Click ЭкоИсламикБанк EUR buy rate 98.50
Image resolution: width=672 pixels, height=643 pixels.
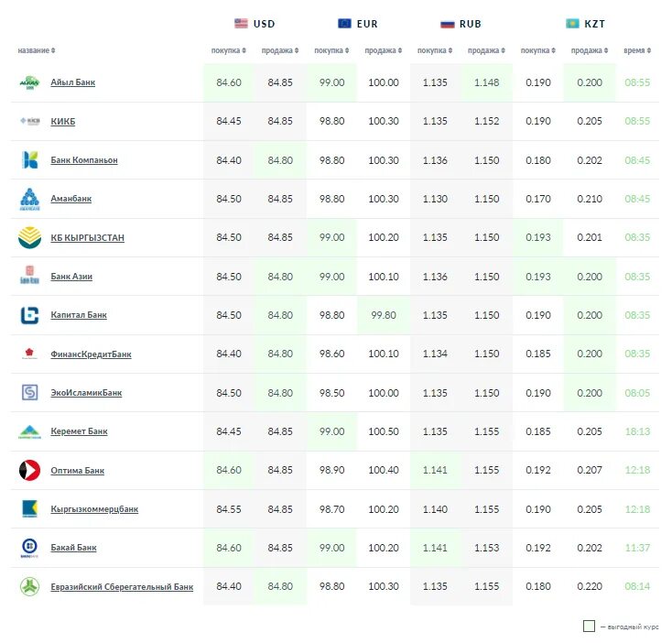coord(331,393)
